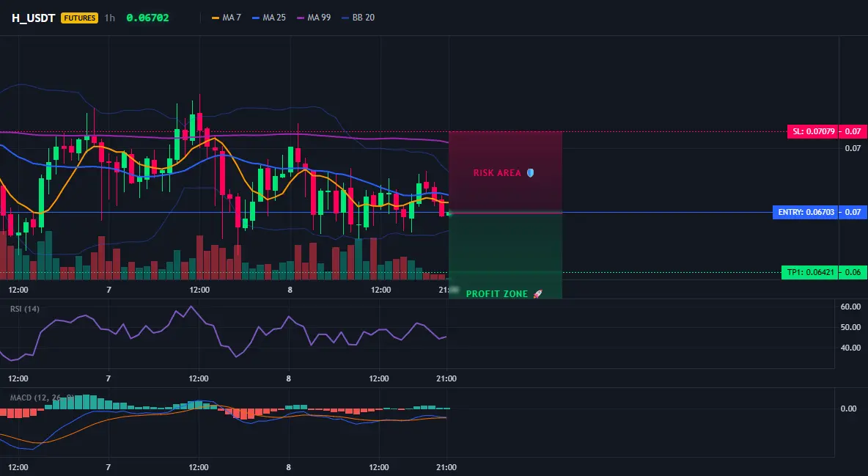Click the SL: 0.07079 stop-loss label
This screenshot has width=868, height=476.
(x=813, y=132)
